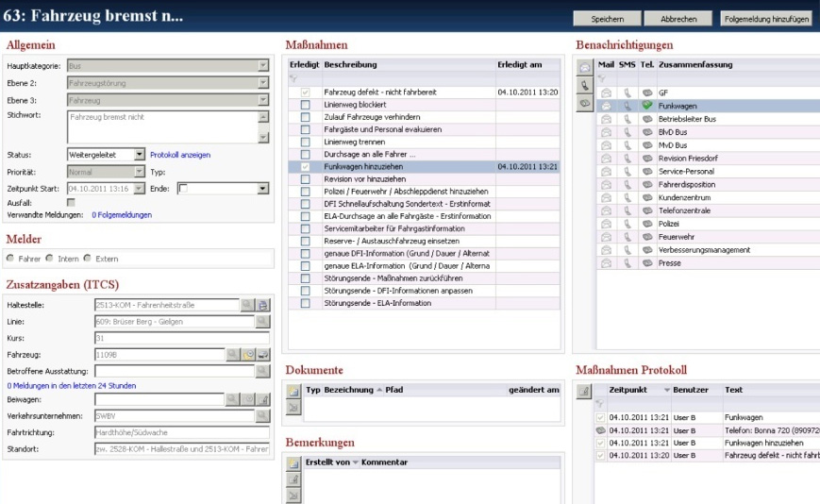Click the delete document icon in Dokumente panel
Viewport: 820px width, 504px height.
click(293, 408)
